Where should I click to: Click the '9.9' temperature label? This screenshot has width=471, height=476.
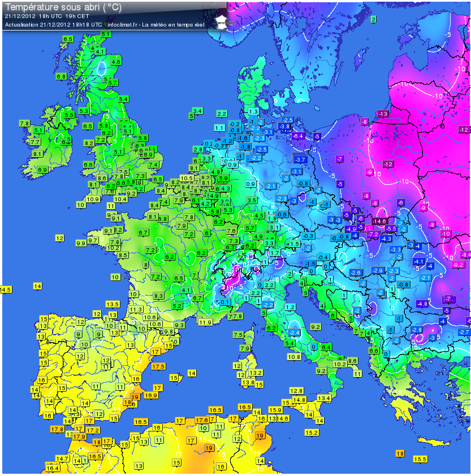click(x=81, y=243)
